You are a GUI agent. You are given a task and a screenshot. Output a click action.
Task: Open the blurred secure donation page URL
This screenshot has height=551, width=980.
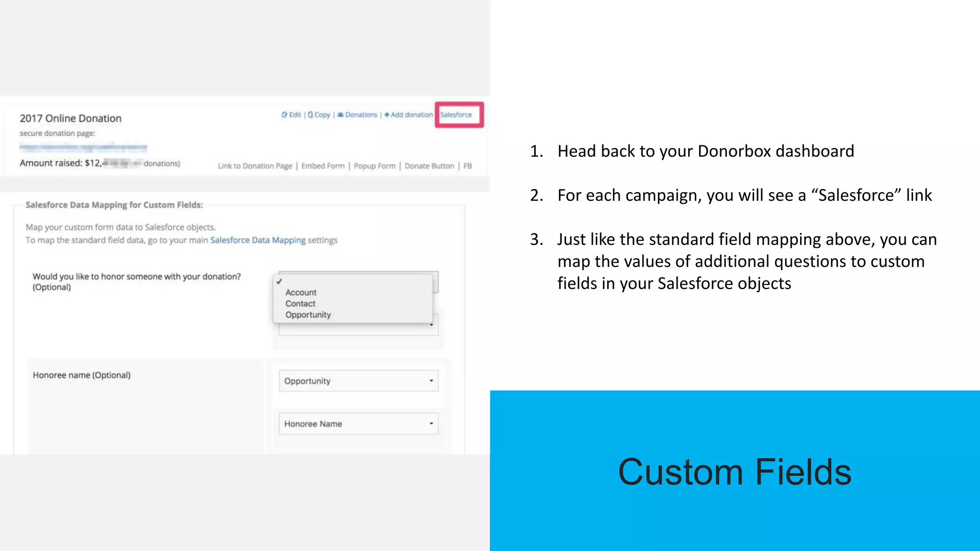click(x=83, y=147)
